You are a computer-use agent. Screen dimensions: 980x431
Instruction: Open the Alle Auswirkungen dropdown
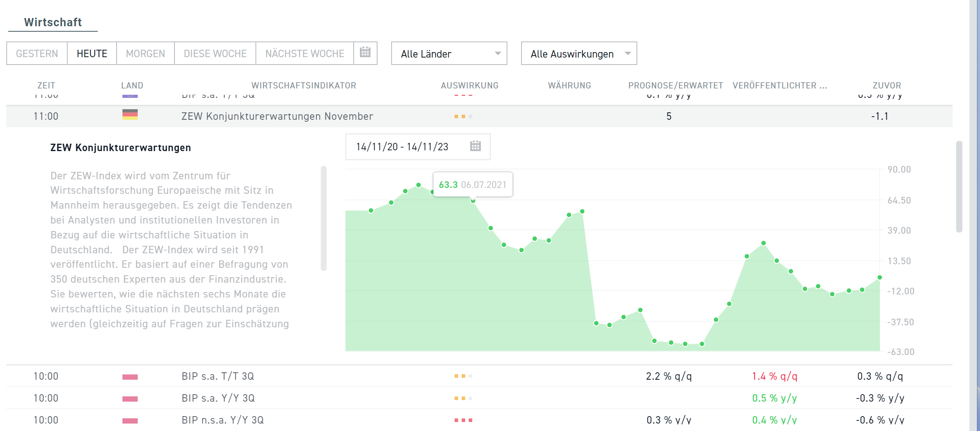[x=579, y=54]
